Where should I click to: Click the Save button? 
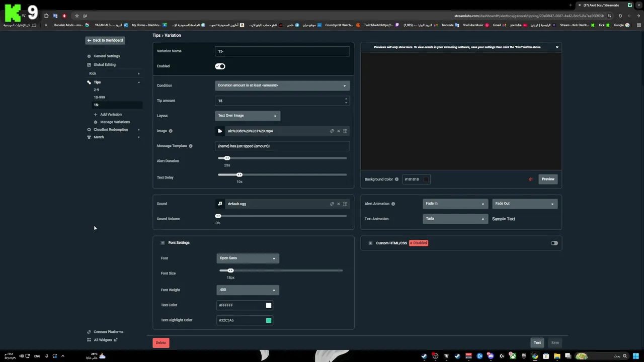[x=555, y=343]
